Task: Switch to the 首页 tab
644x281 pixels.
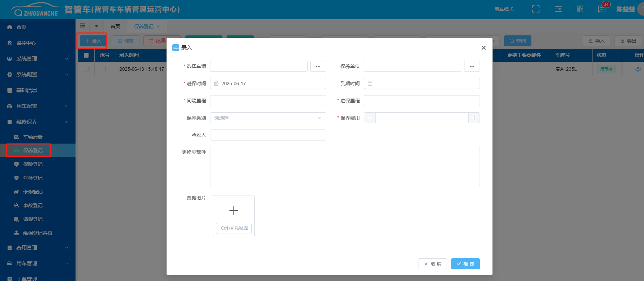Action: tap(115, 26)
